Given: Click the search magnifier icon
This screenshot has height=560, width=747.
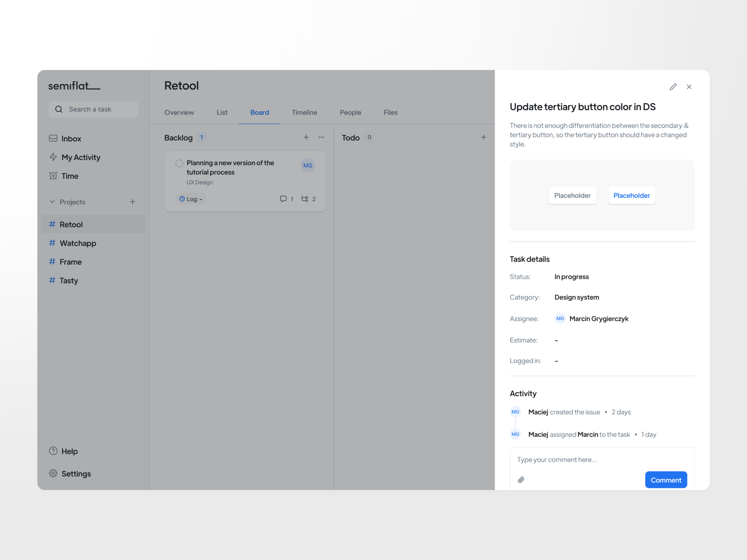Looking at the screenshot, I should point(58,109).
